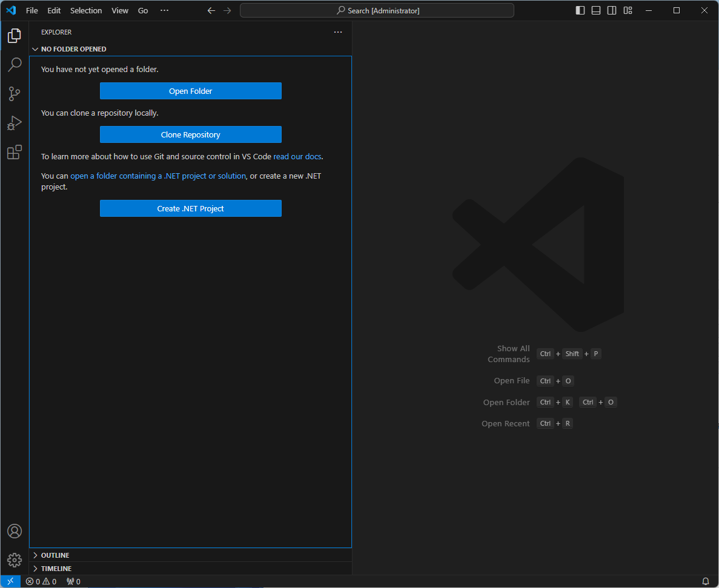The height and width of the screenshot is (588, 719).
Task: Click the Search [Administrator] command center box
Action: click(x=377, y=10)
